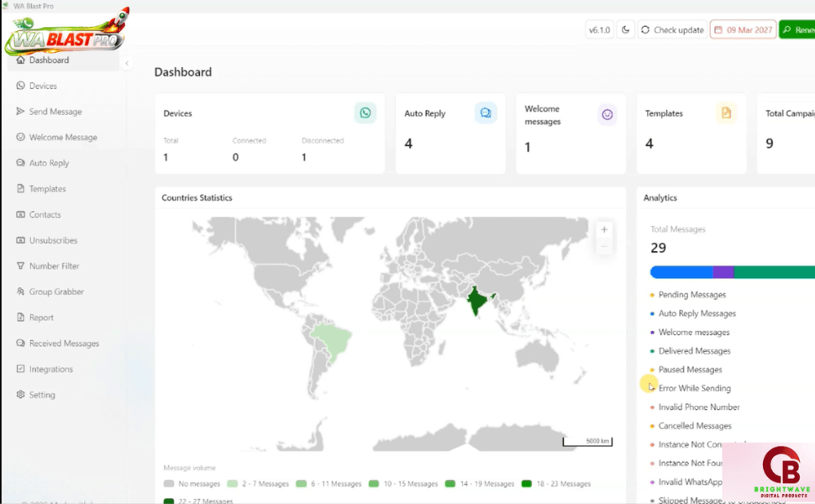Click the Templates document icon
The width and height of the screenshot is (815, 504).
(726, 113)
